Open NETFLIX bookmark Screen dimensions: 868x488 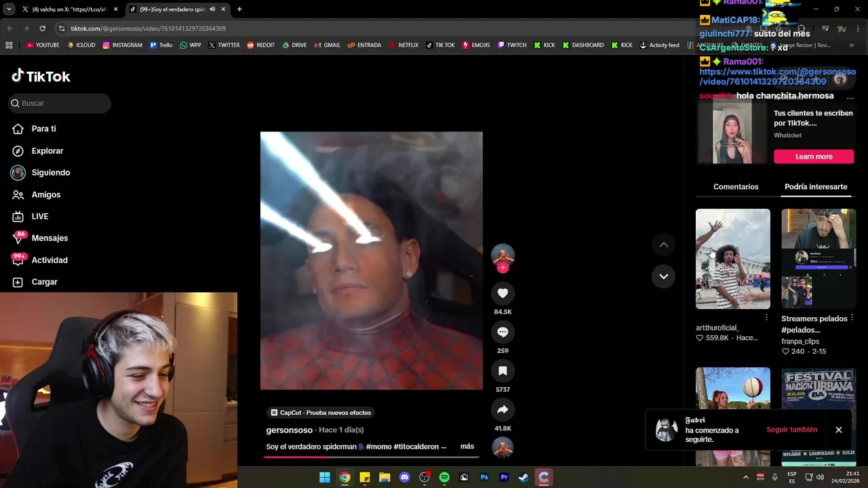click(403, 45)
